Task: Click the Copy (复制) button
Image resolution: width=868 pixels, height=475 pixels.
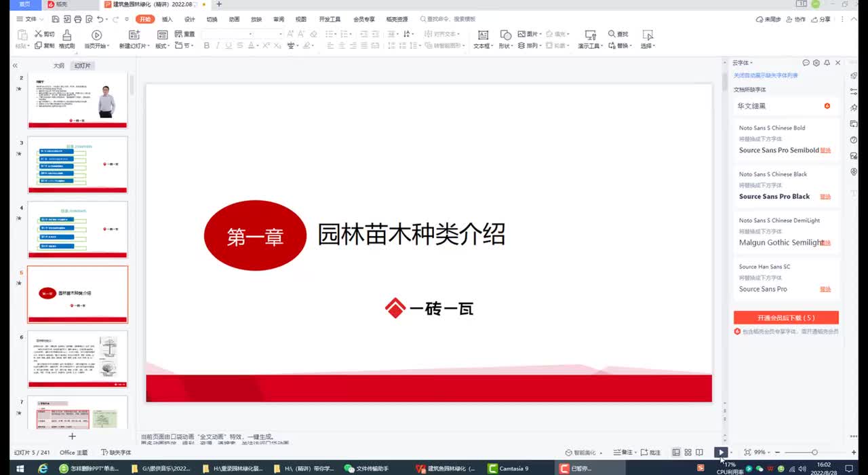Action: coord(45,45)
